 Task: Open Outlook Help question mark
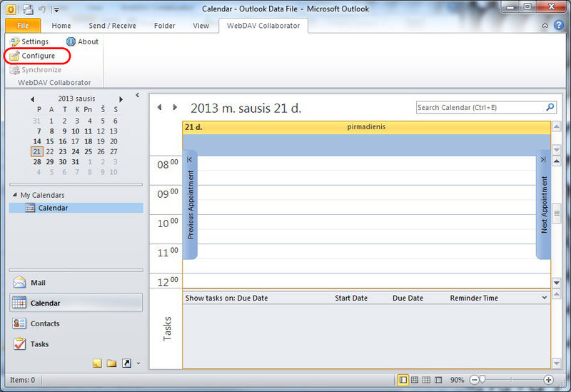(559, 25)
